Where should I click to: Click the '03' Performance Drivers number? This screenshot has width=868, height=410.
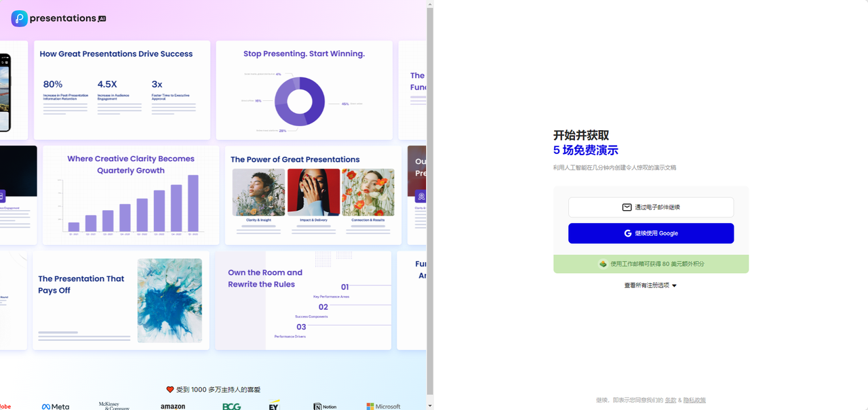point(301,327)
